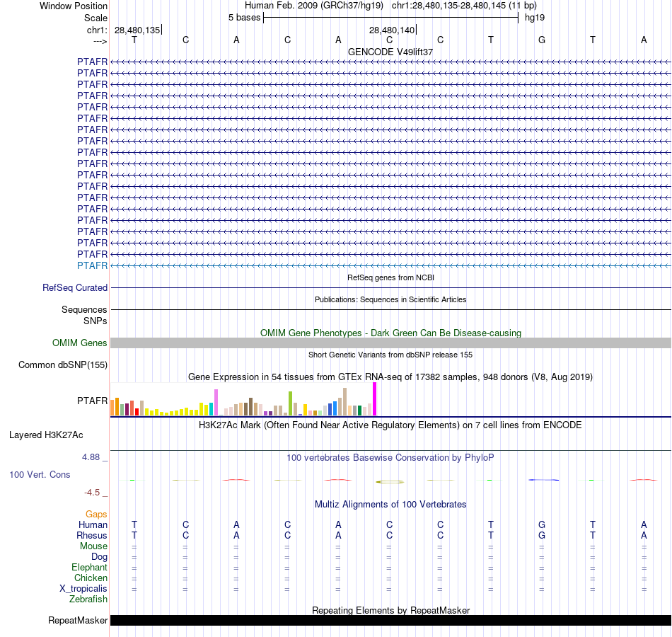Click the RefSeq Curated track label

74,288
